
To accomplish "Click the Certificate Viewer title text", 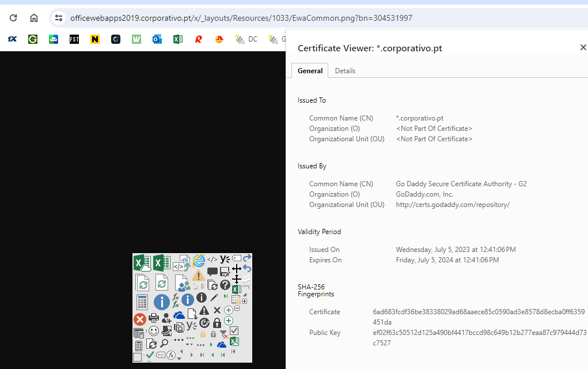I will point(370,48).
